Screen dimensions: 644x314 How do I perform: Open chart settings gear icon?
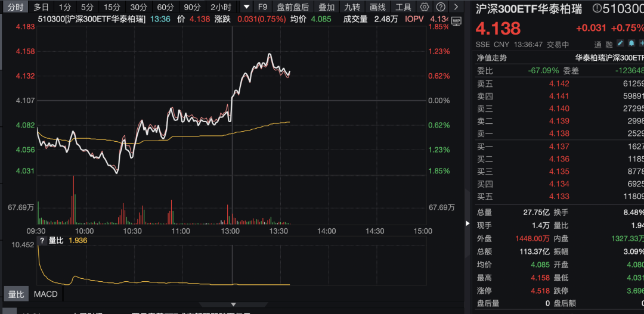[x=425, y=7]
